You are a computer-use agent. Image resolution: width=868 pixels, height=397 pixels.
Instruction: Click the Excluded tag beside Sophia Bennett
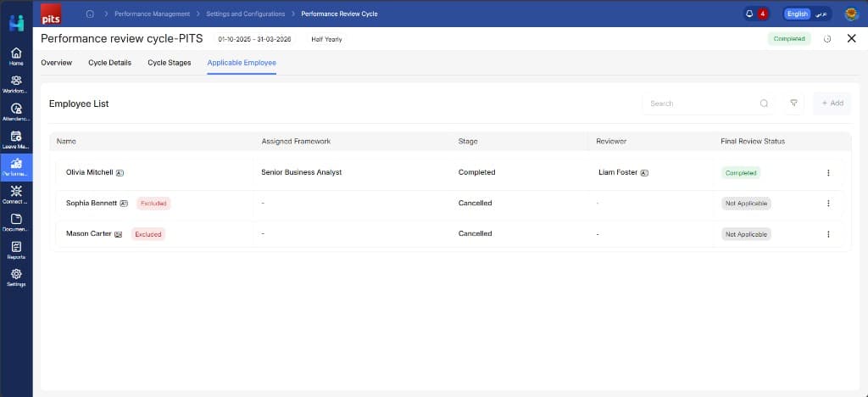[x=153, y=204]
